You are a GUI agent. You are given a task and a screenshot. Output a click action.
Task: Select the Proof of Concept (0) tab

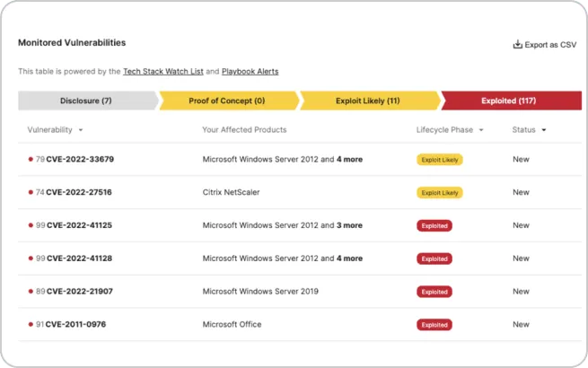pos(227,101)
